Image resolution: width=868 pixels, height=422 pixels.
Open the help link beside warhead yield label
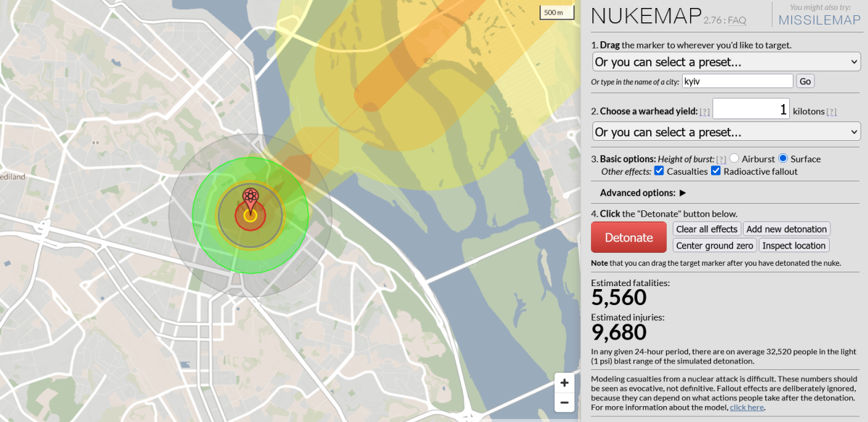click(705, 112)
